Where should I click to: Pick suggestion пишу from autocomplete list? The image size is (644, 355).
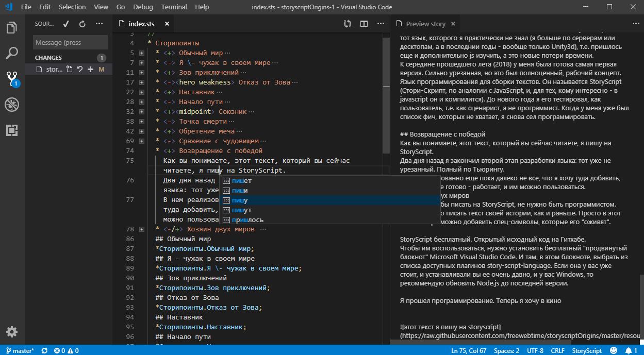coord(329,200)
